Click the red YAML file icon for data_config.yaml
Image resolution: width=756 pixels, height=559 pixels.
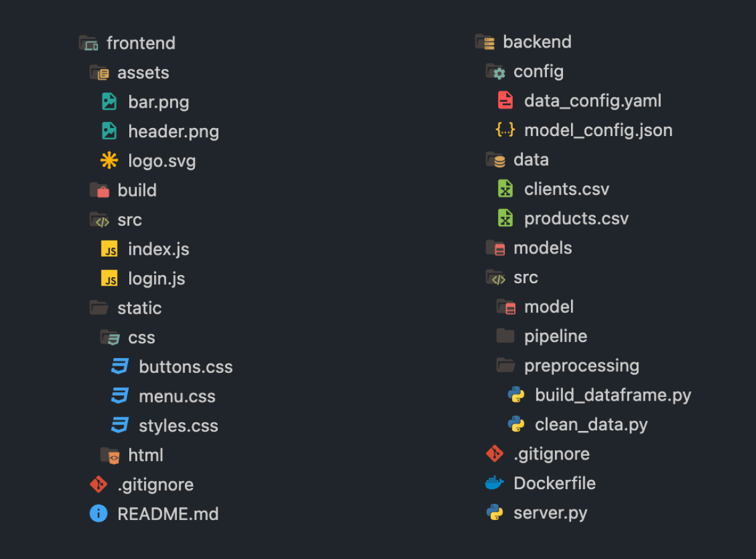[x=505, y=100]
